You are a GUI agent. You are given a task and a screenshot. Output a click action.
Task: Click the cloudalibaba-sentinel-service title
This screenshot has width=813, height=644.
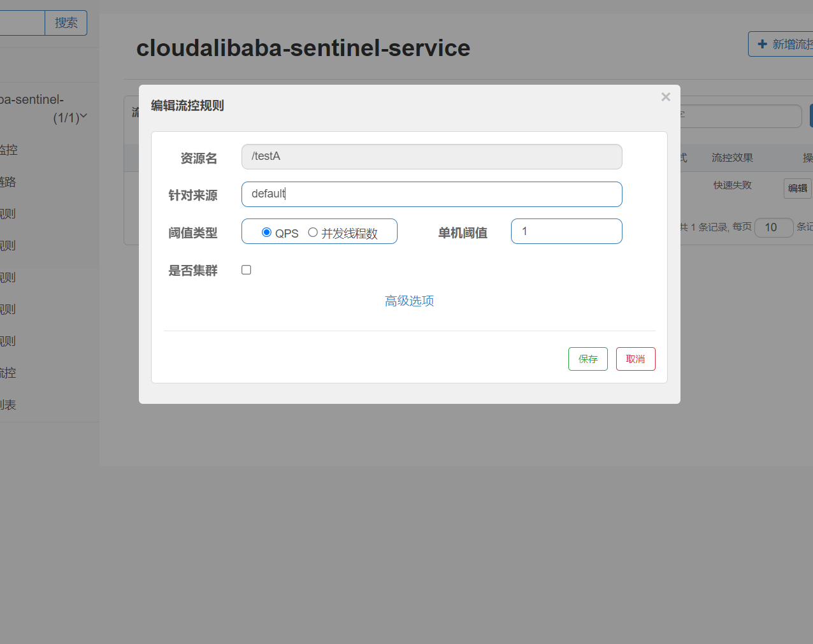click(303, 48)
